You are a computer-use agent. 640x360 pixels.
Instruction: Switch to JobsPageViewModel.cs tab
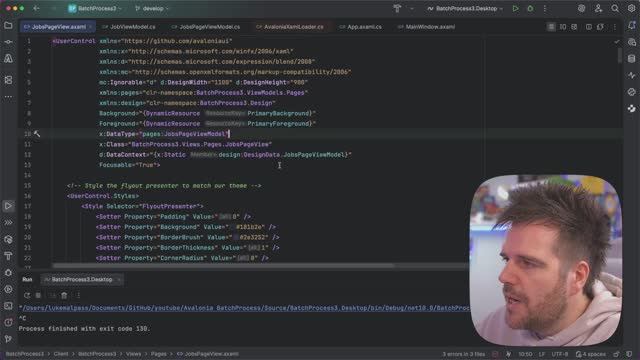[x=206, y=27]
